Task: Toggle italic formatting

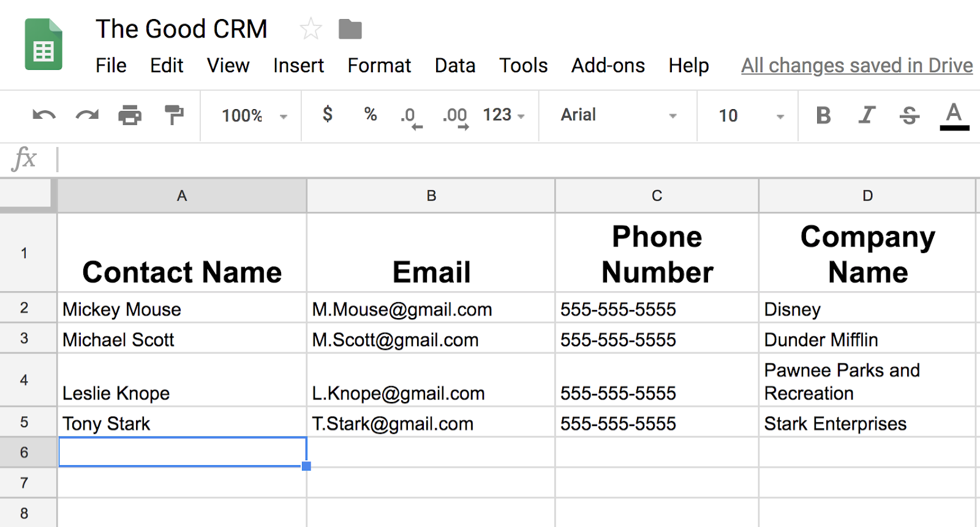Action: point(866,115)
